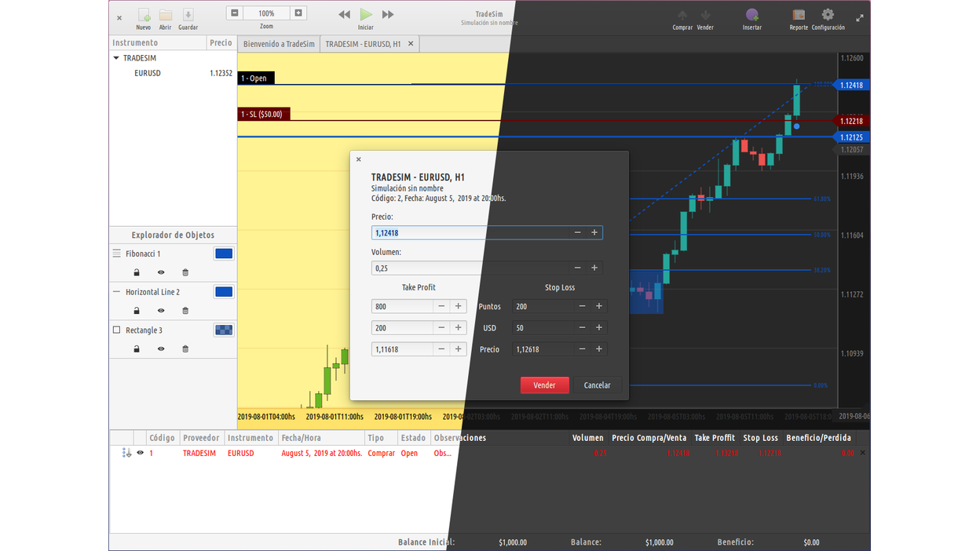
Task: Increase the Precio value with plus
Action: click(x=594, y=233)
